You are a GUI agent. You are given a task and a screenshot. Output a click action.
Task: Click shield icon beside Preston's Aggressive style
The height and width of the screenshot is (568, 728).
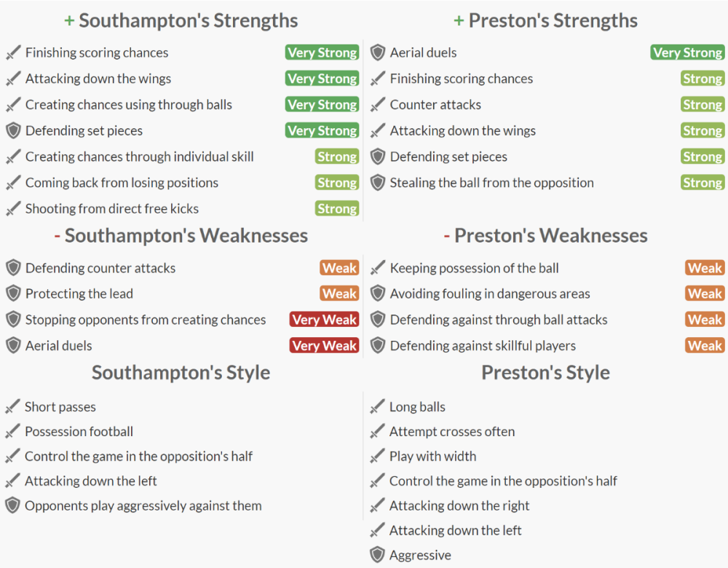tap(377, 555)
